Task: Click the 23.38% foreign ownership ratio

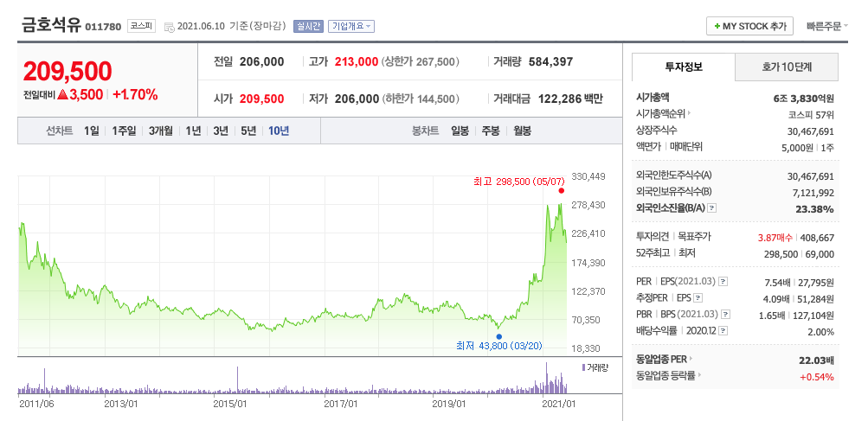Action: (816, 209)
